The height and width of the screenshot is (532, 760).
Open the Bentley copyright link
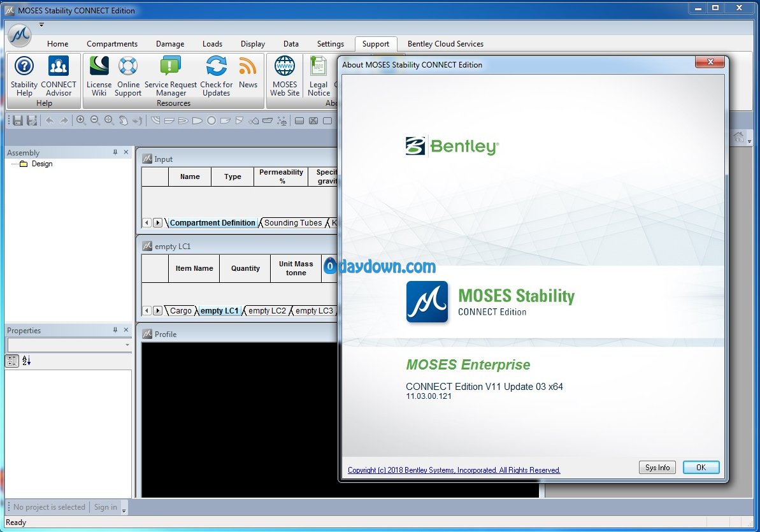(x=454, y=470)
